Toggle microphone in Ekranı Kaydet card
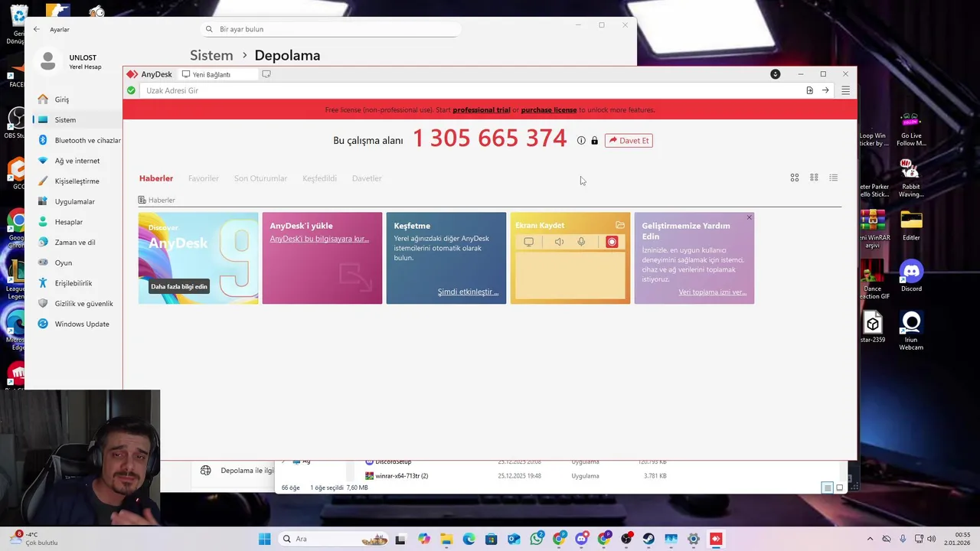This screenshot has width=980, height=551. [581, 242]
